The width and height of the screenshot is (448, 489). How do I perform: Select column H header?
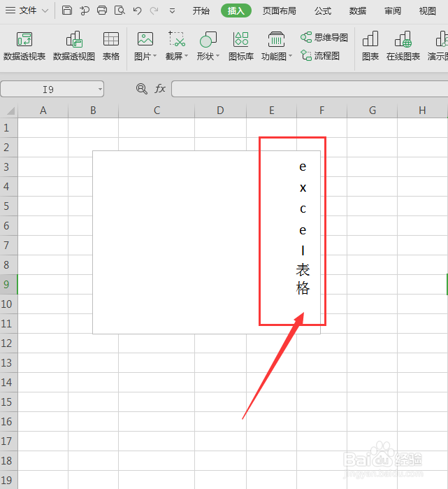coord(422,111)
